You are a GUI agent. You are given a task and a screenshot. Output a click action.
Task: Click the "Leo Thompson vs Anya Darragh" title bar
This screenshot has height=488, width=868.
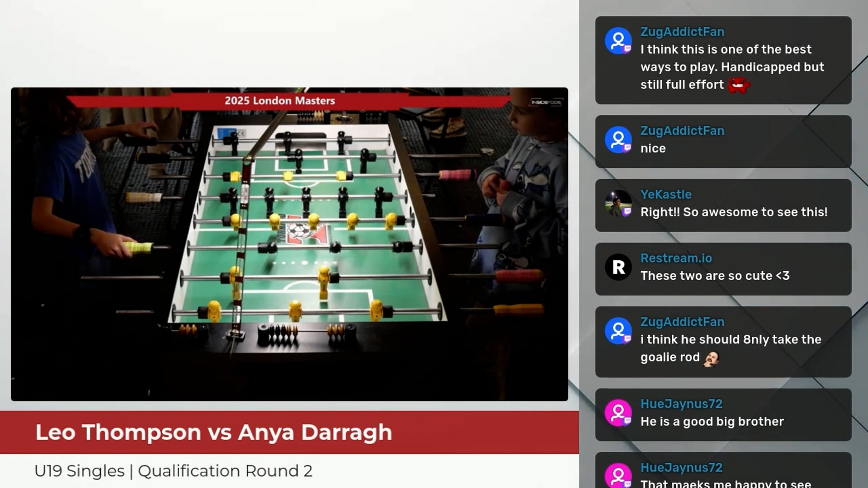tap(214, 432)
